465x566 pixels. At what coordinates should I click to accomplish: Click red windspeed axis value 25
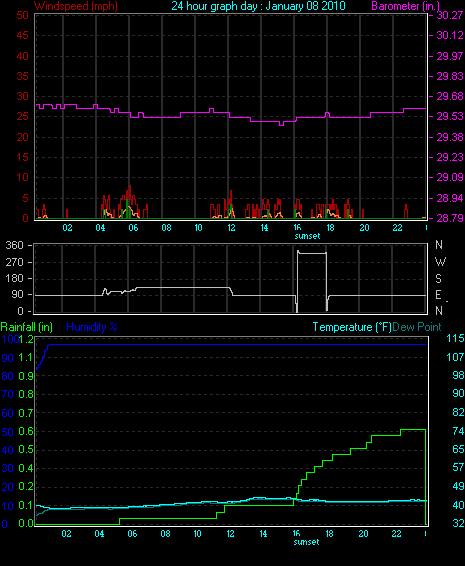pos(22,117)
